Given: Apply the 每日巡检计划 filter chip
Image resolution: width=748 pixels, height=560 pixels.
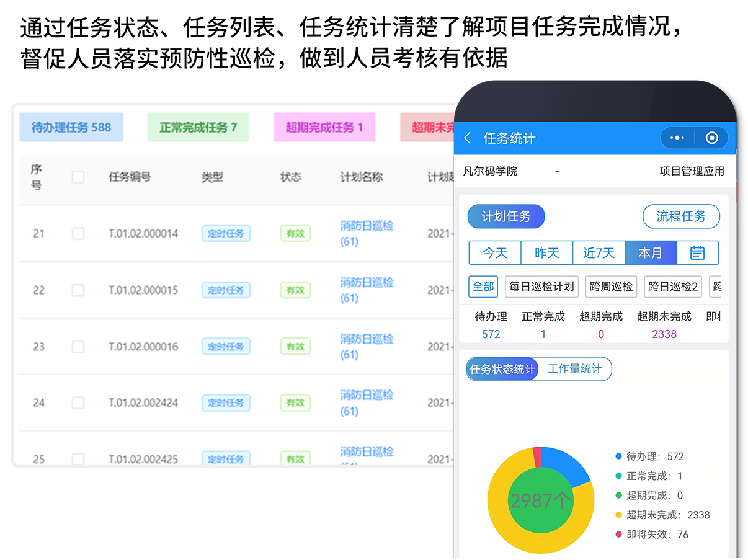Looking at the screenshot, I should point(541,287).
